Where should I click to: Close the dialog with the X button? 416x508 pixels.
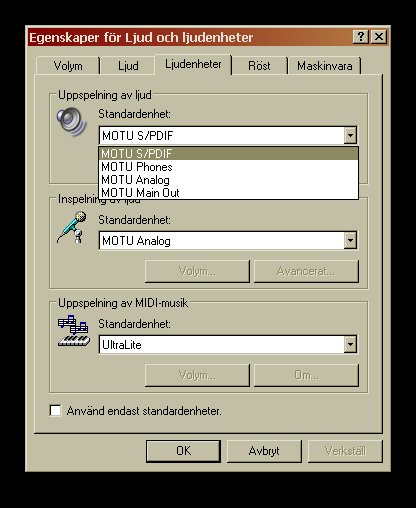tap(379, 36)
